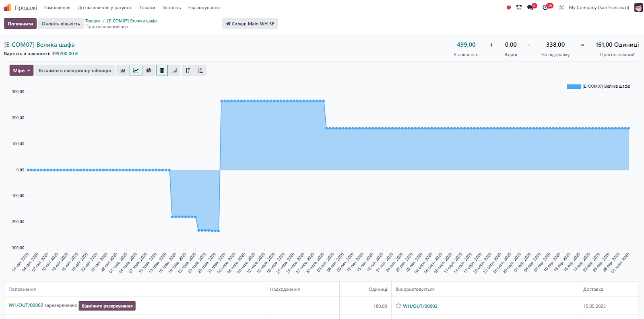Click Вставити в електронну таблицю button

click(75, 70)
